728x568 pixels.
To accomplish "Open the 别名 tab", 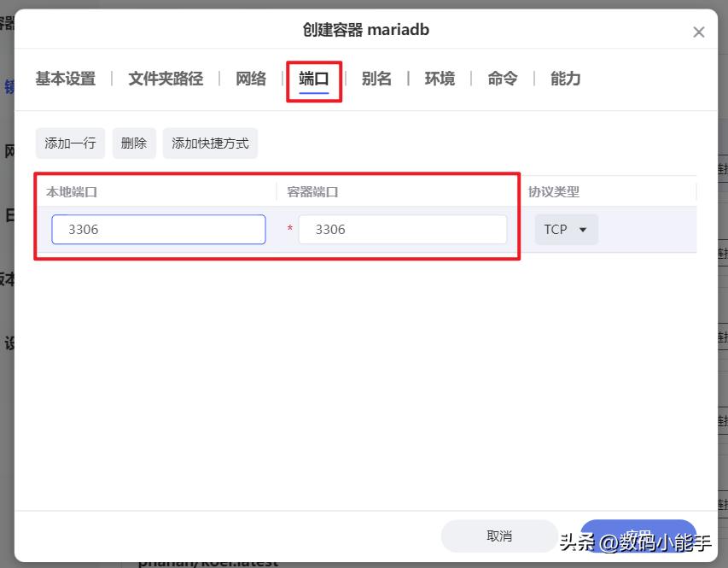I will point(376,79).
